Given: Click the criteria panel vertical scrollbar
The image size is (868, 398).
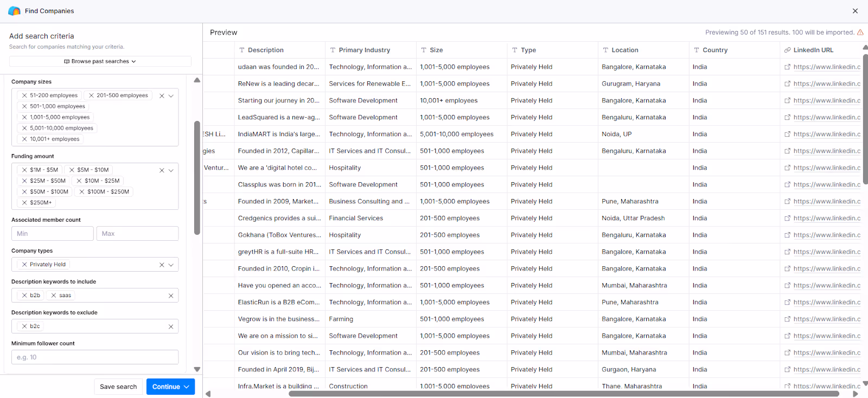Looking at the screenshot, I should click(197, 178).
